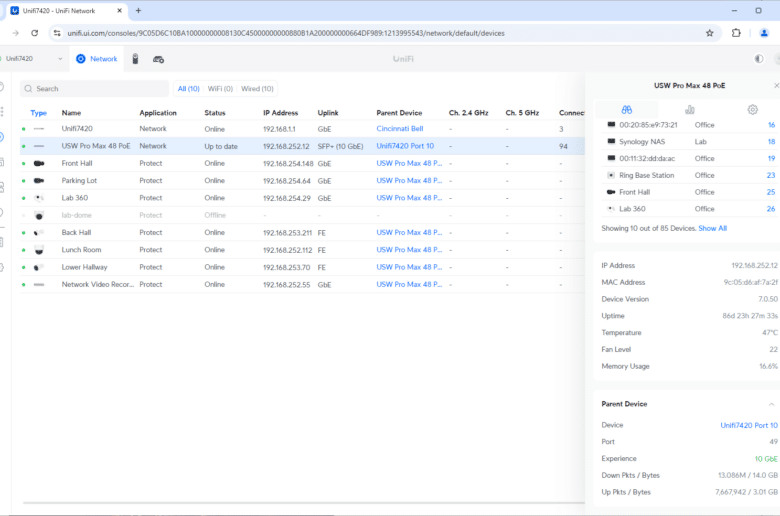Click the Back Hall camera icon
The width and height of the screenshot is (780, 516).
[39, 232]
